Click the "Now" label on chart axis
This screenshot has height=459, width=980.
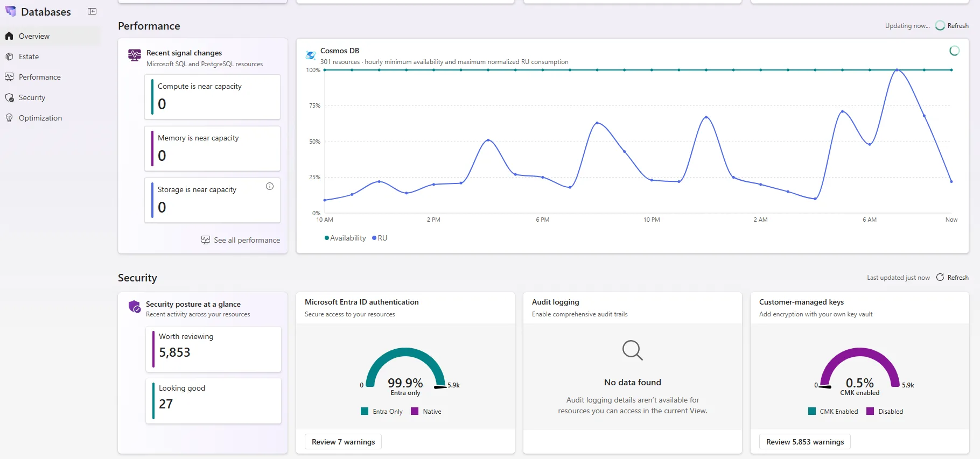[951, 220]
